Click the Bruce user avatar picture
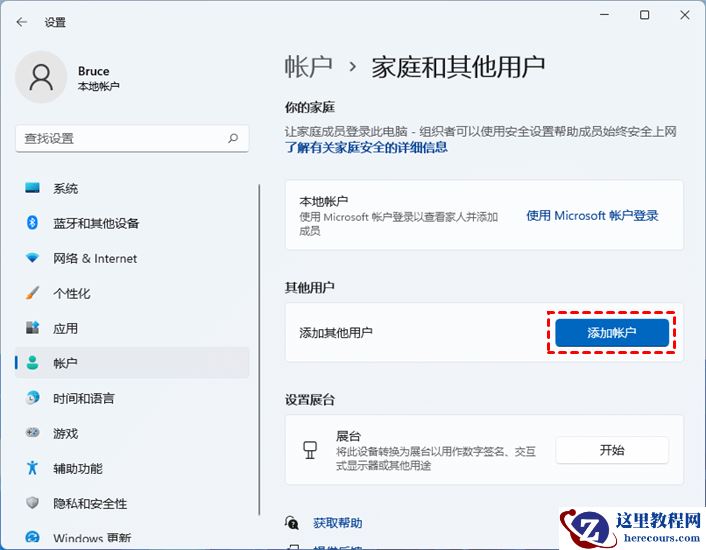706x550 pixels. click(41, 77)
